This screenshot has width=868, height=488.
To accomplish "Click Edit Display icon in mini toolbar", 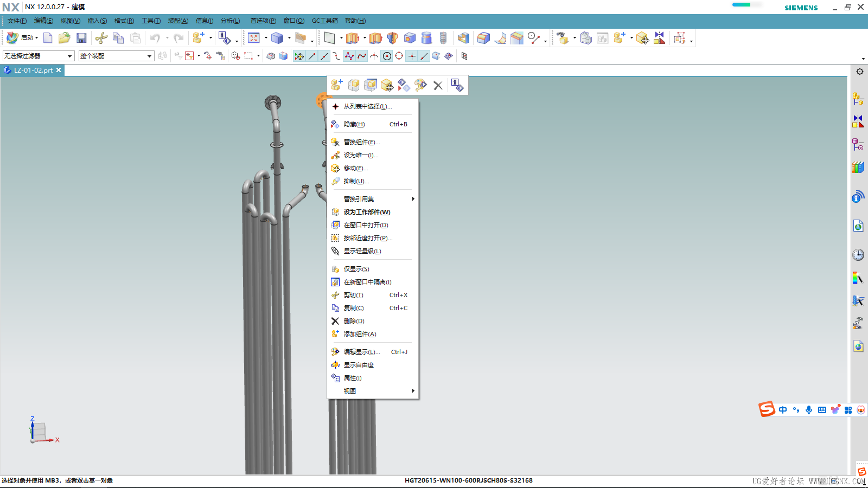I will pyautogui.click(x=420, y=85).
